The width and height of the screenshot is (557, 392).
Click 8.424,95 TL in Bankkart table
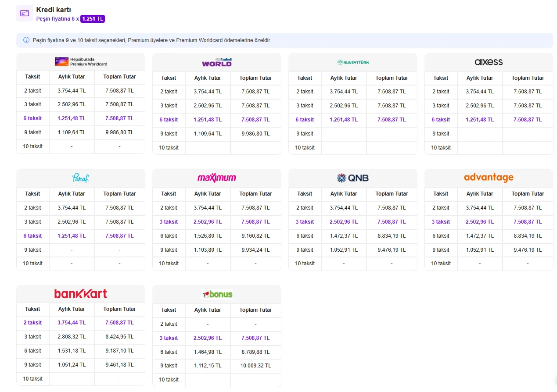[x=119, y=337]
